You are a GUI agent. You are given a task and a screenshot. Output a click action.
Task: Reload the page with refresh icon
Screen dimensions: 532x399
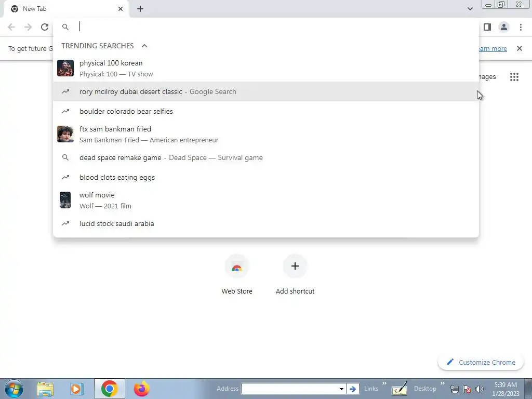tap(45, 27)
